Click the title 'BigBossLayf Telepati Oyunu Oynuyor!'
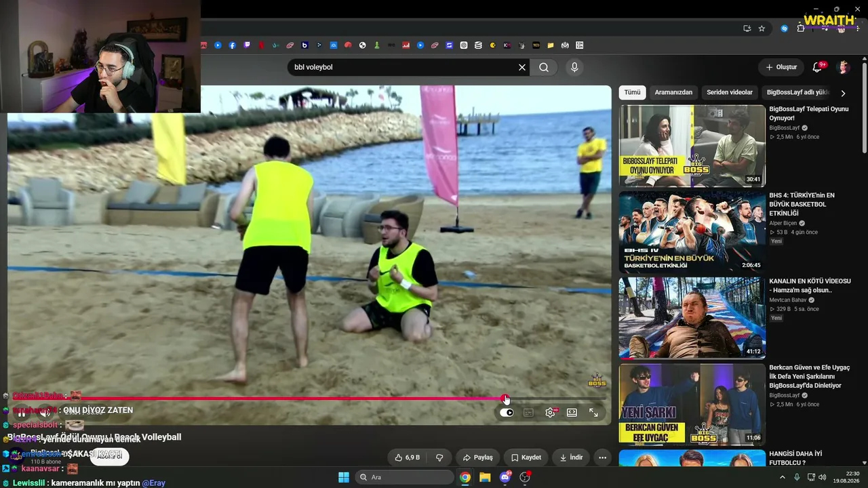 809,113
